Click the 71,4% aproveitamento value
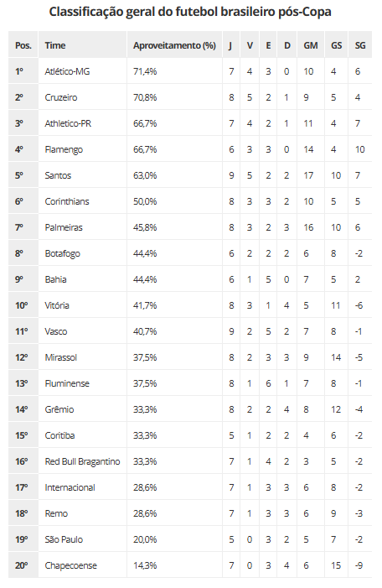The height and width of the screenshot is (588, 382). pos(145,71)
